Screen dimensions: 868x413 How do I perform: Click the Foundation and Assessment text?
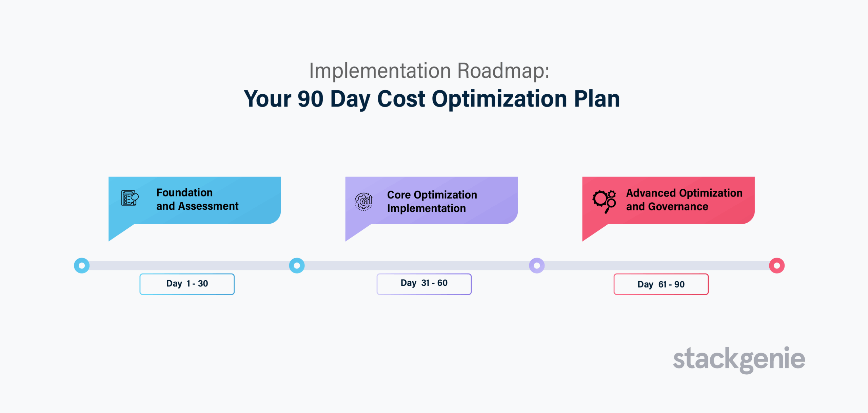tap(197, 199)
